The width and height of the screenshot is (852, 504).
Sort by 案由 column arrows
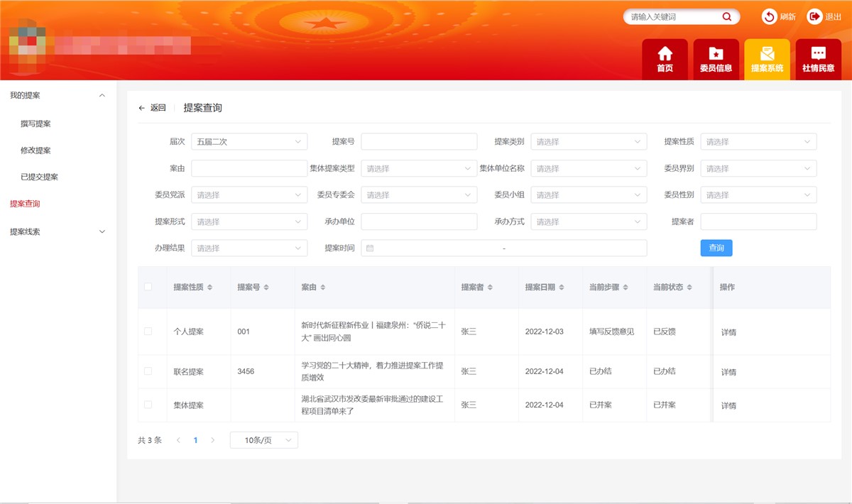click(323, 287)
